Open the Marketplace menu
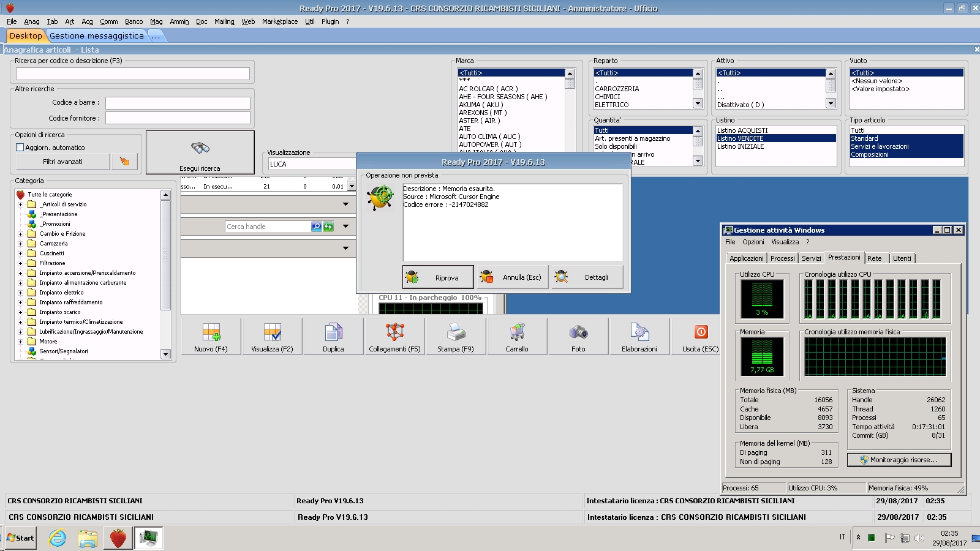 (280, 21)
